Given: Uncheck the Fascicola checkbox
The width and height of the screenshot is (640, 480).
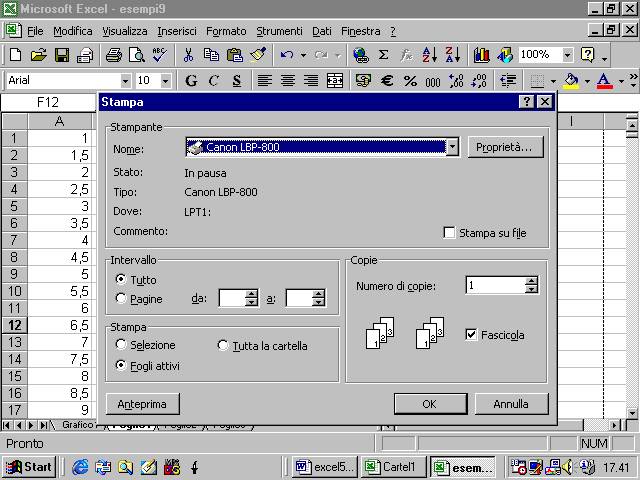Looking at the screenshot, I should (471, 335).
